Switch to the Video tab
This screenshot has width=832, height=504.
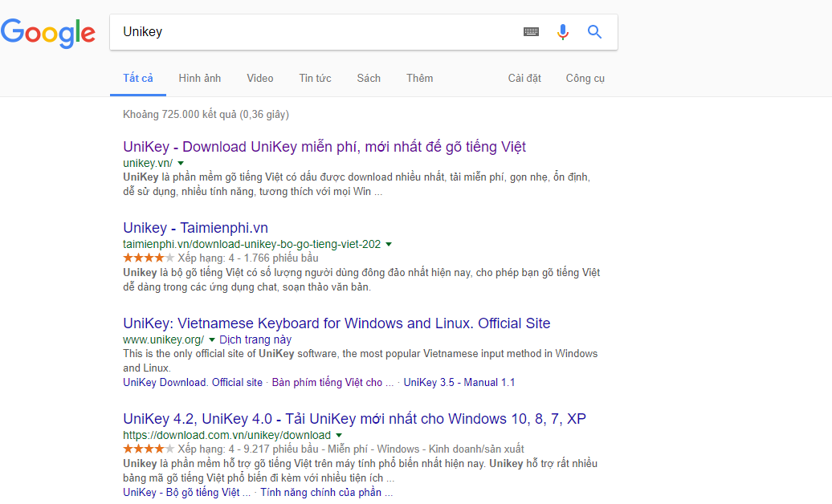(x=260, y=79)
